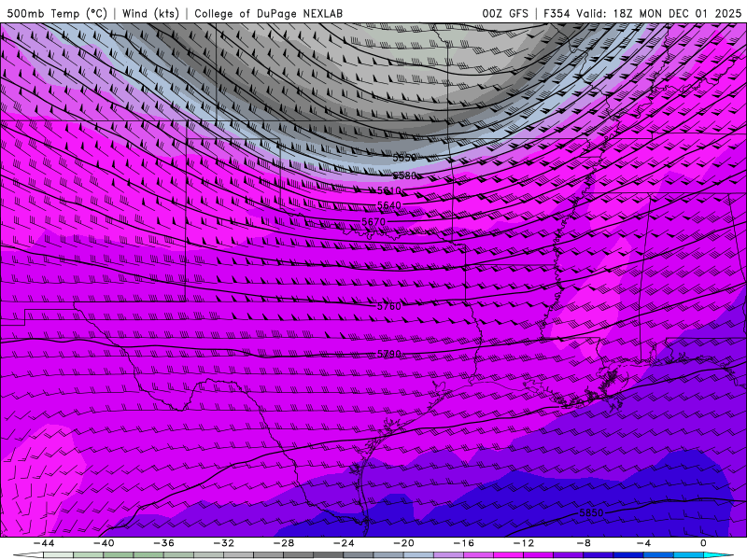Viewport: 747px width, 560px height.
Task: Click the "18Z MON DEC 01 2025" valid time
Action: tap(677, 13)
